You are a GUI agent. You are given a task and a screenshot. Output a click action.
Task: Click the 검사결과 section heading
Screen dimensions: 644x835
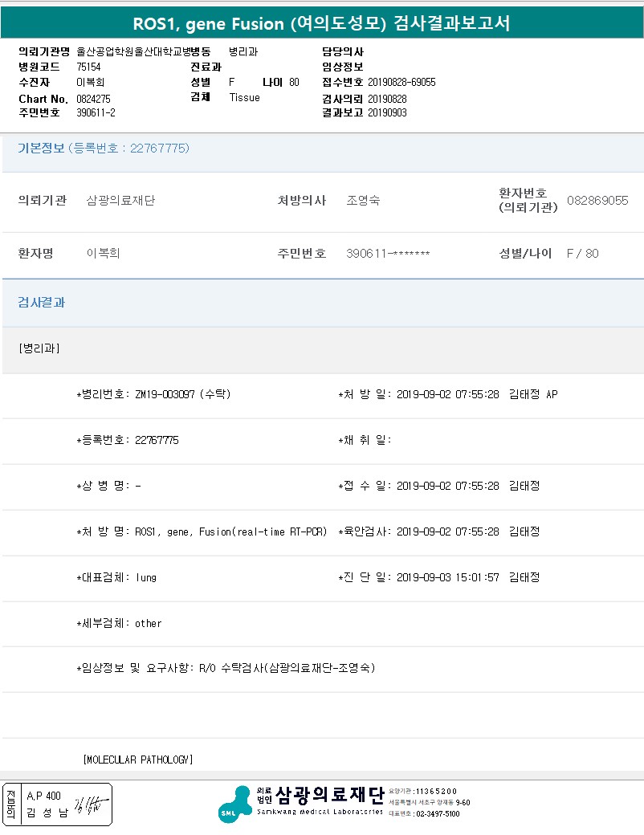41,303
